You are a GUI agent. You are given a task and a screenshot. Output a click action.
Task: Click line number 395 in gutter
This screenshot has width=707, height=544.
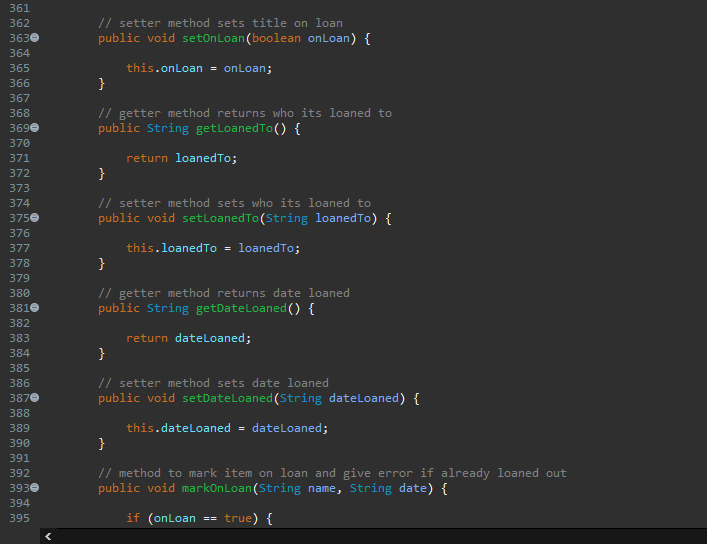click(x=19, y=518)
